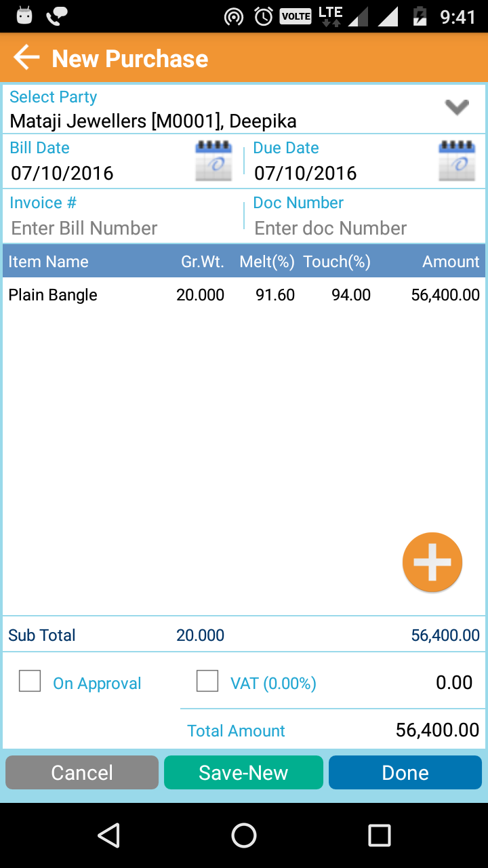Check the VAT (0.00%) checkbox

tap(207, 681)
